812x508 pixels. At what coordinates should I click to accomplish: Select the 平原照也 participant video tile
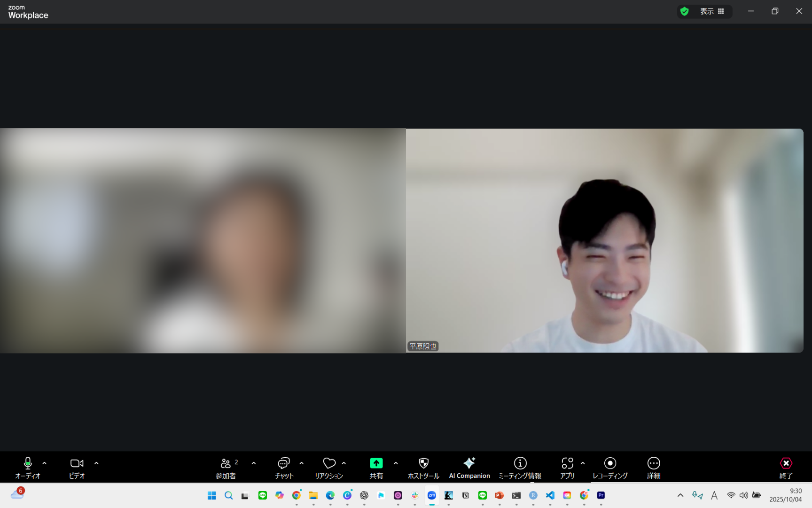pyautogui.click(x=605, y=240)
